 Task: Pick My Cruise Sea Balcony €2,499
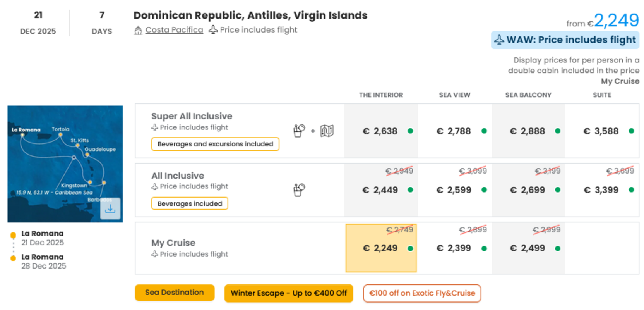click(x=528, y=248)
